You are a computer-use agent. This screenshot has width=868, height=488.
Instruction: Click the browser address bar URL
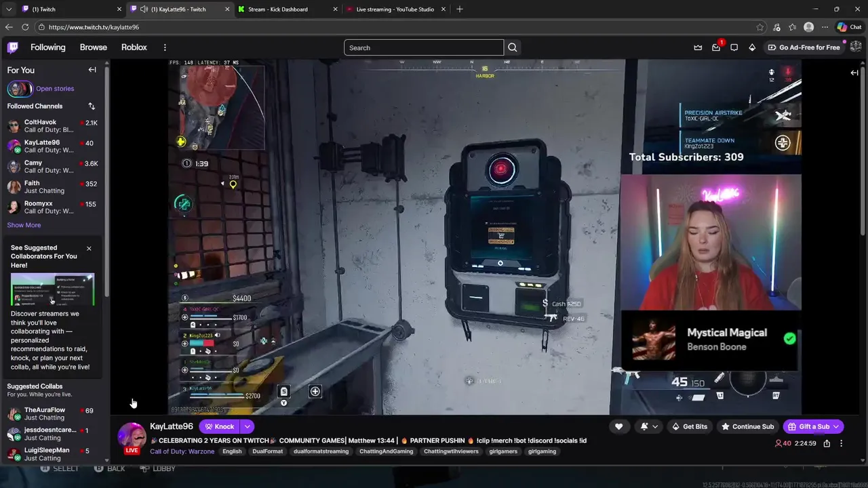click(x=94, y=27)
